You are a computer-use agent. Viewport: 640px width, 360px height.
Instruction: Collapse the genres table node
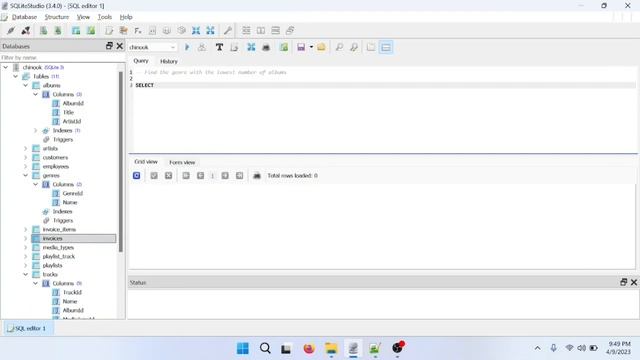pos(25,175)
